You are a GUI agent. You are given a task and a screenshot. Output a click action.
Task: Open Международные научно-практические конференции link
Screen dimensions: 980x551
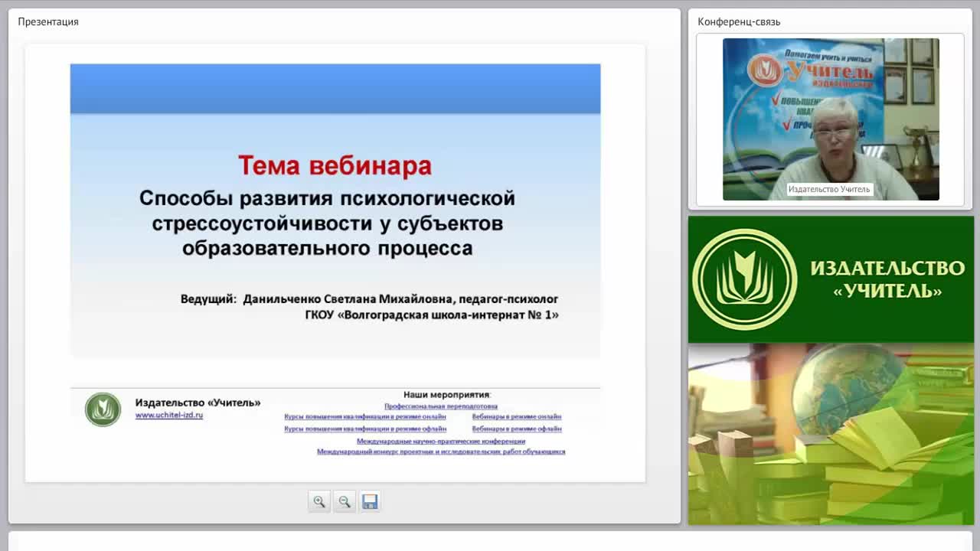click(441, 442)
